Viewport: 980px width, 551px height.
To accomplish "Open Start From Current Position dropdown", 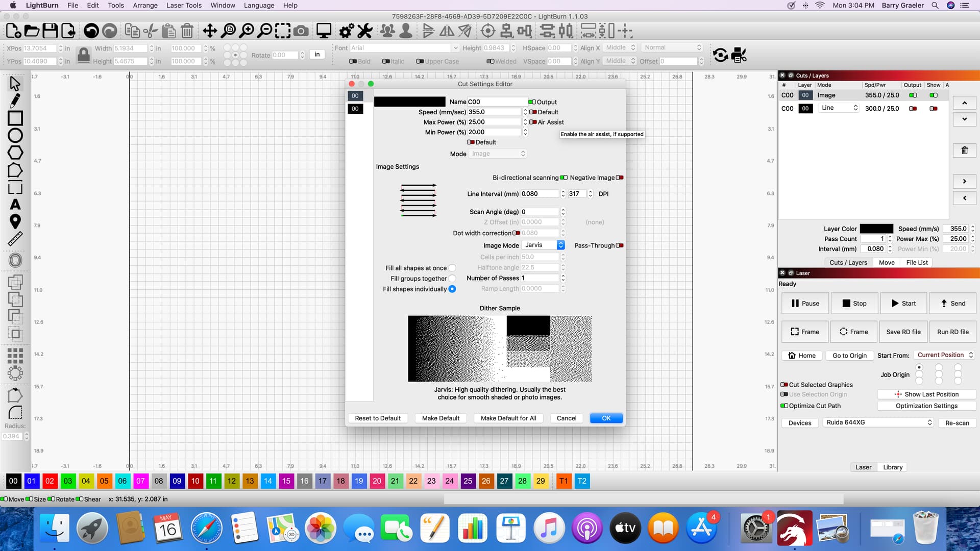I will [x=944, y=355].
